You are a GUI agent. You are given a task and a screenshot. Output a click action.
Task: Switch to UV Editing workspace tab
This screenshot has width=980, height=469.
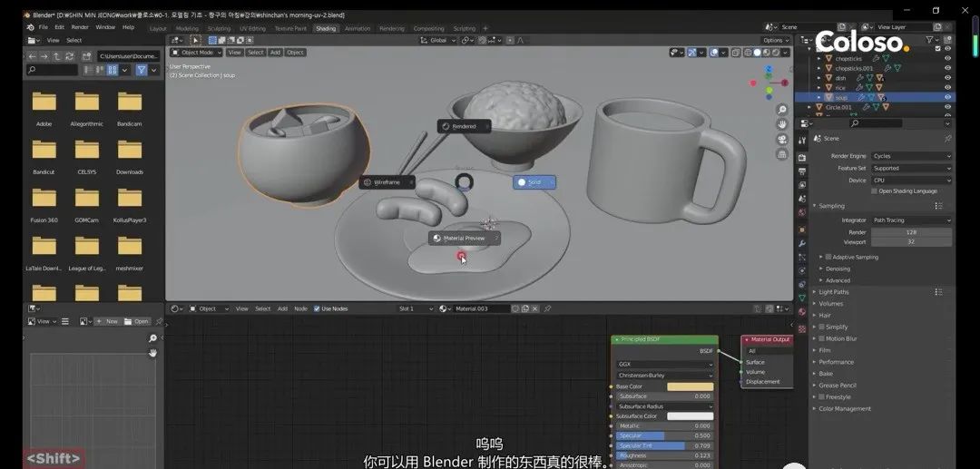[252, 28]
